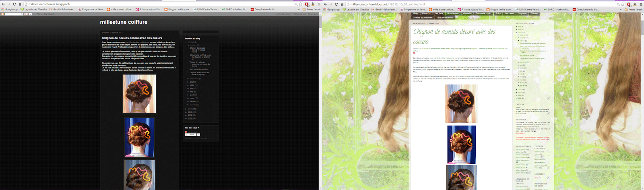Open Gmail bookmark in dark blog window

tap(62, 9)
